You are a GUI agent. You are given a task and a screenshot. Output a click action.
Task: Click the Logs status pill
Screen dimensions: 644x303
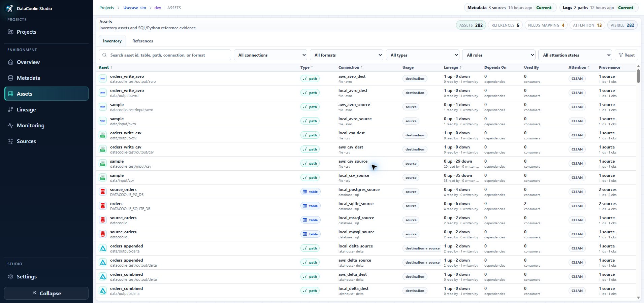click(x=599, y=8)
